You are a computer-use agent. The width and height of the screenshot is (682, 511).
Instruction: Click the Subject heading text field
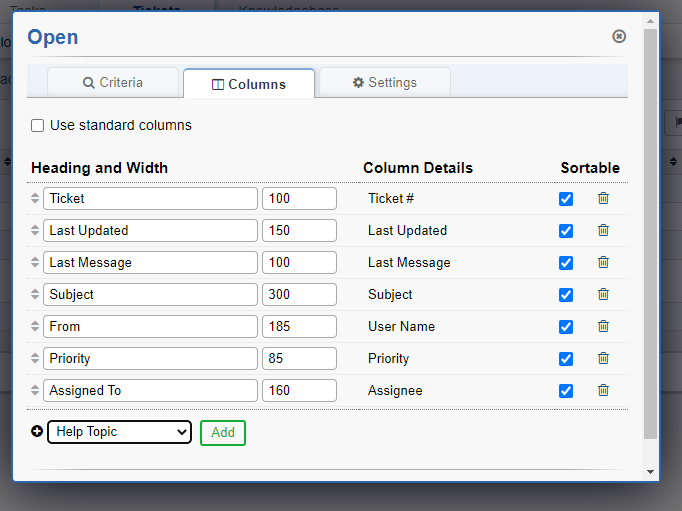tap(150, 295)
